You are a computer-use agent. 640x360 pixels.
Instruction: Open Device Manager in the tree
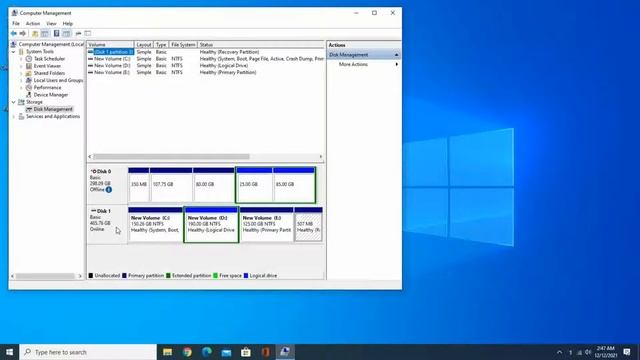pyautogui.click(x=51, y=95)
